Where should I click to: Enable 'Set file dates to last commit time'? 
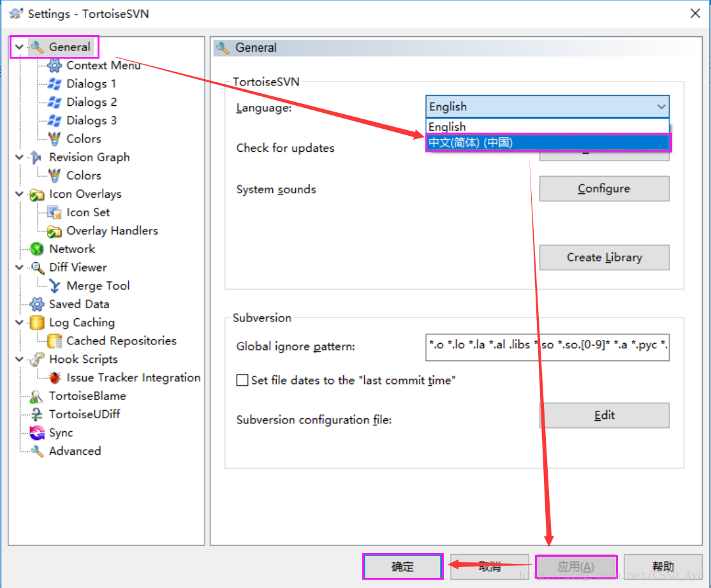pyautogui.click(x=242, y=380)
